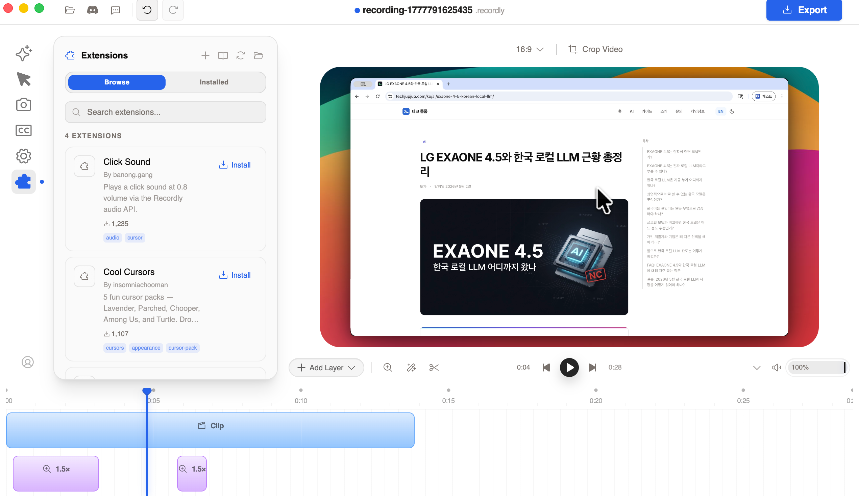Image resolution: width=859 pixels, height=504 pixels.
Task: Collapse the timeline with chevron
Action: pos(757,367)
